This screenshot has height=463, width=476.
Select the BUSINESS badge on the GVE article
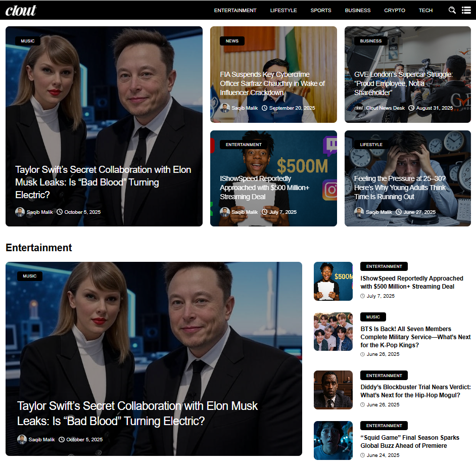[370, 41]
